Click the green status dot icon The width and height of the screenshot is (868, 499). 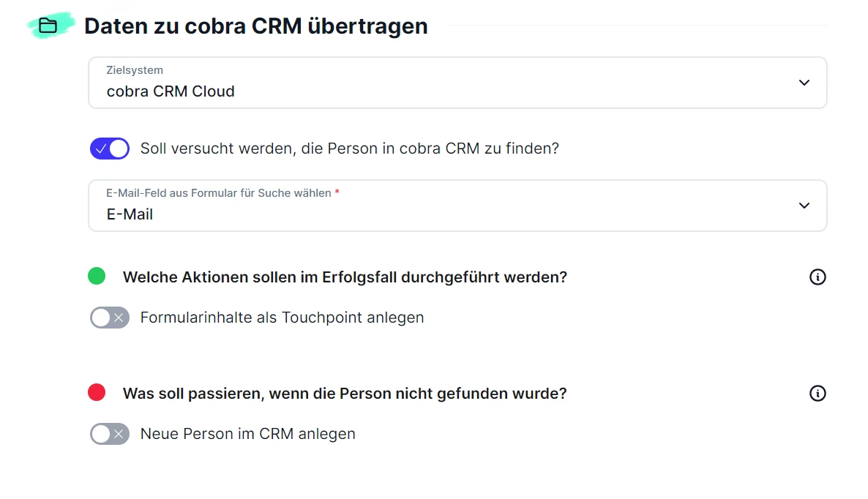coord(96,276)
